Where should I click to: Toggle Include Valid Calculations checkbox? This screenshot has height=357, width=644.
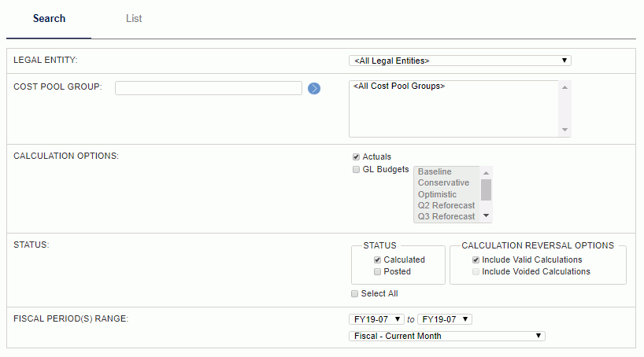[476, 259]
